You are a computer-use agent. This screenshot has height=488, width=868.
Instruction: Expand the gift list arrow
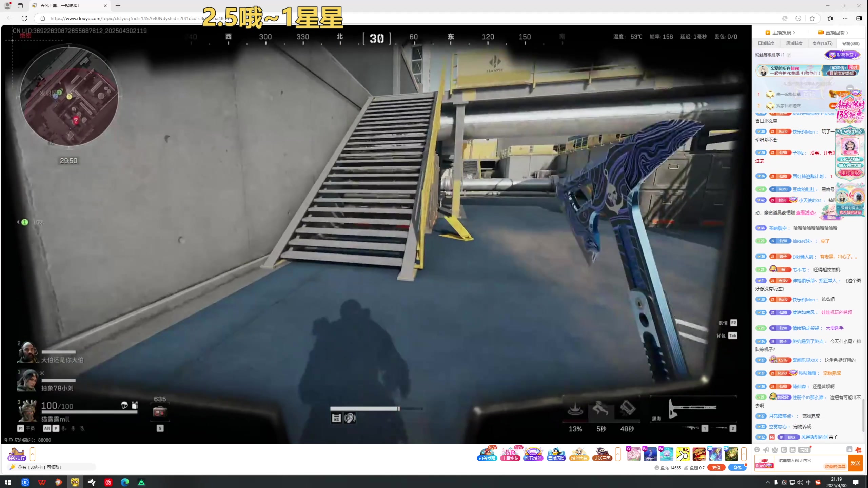pos(744,454)
